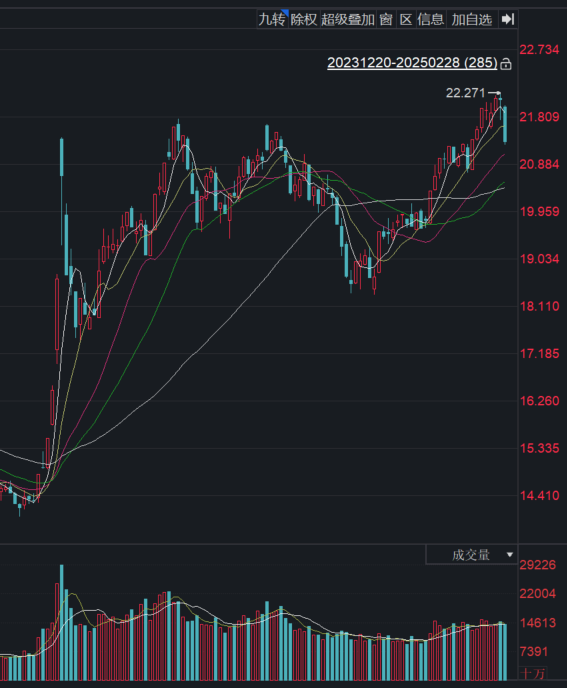
Task: Open the 成交量 indicator dropdown
Action: pyautogui.click(x=472, y=555)
